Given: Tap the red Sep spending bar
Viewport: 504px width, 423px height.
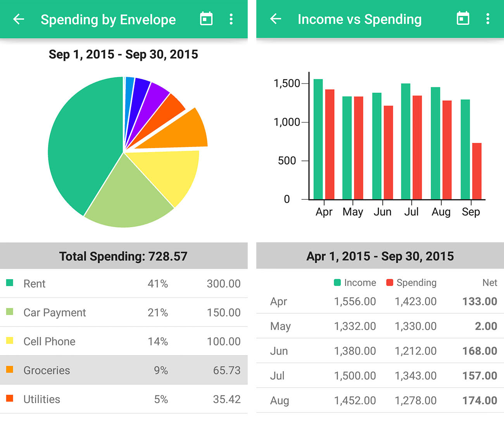Looking at the screenshot, I should coord(476,171).
